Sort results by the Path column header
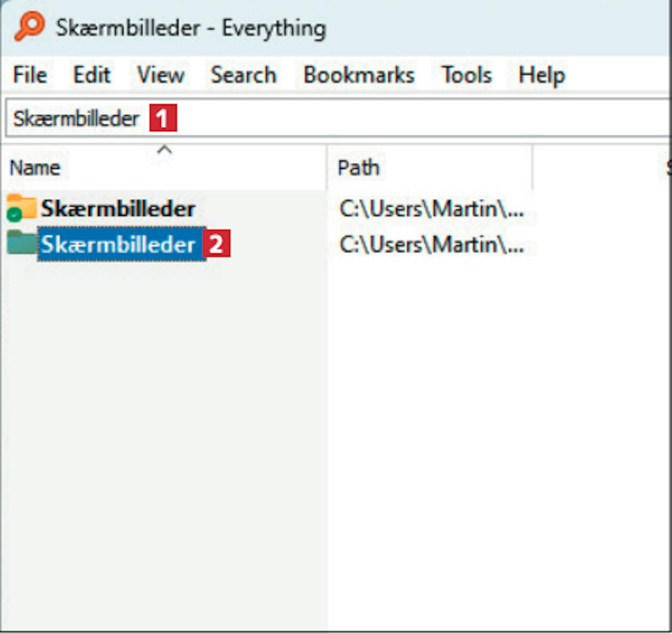This screenshot has height=634, width=672. [x=430, y=168]
